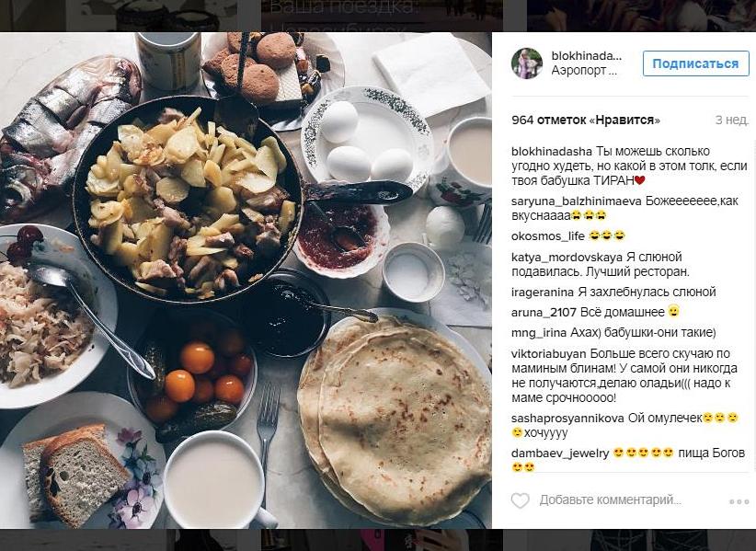Open the blokhinada... username in header
The width and height of the screenshot is (756, 551).
586,56
